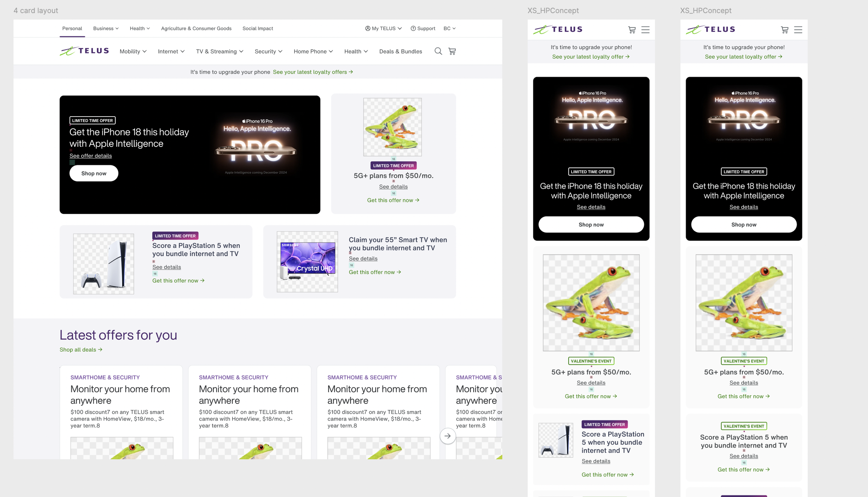Screen dimensions: 868x497
Task: Open the Deals & Bundles menu item
Action: tap(400, 51)
